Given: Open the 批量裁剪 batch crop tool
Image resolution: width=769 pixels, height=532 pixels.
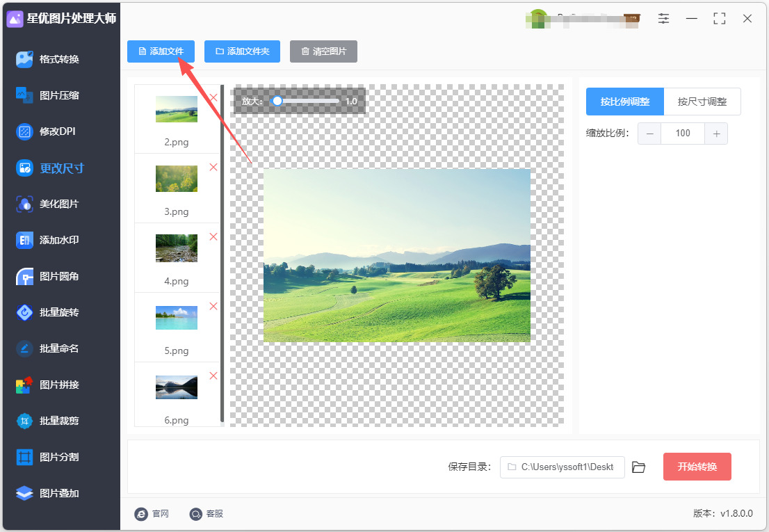Looking at the screenshot, I should click(47, 421).
